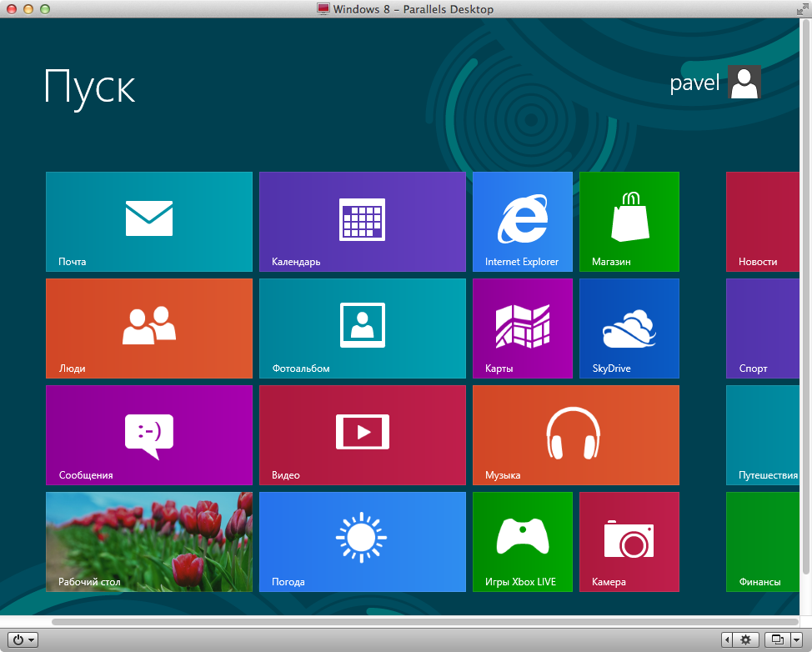Open the Магазин store tile
The image size is (812, 652).
629,222
